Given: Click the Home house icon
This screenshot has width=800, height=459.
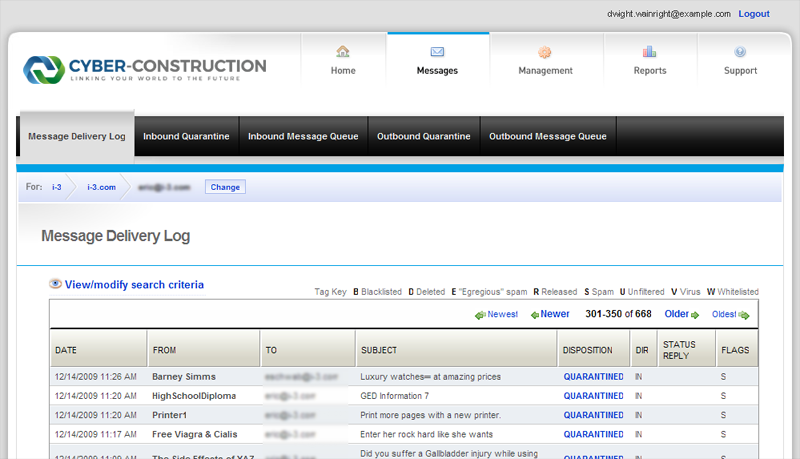Looking at the screenshot, I should tap(343, 52).
